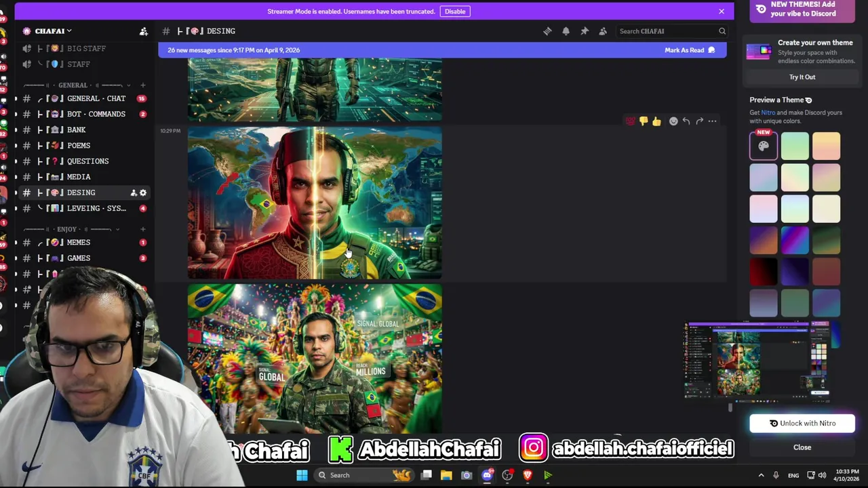Open OBS-style circular app in taskbar
This screenshot has height=488, width=868.
click(507, 475)
